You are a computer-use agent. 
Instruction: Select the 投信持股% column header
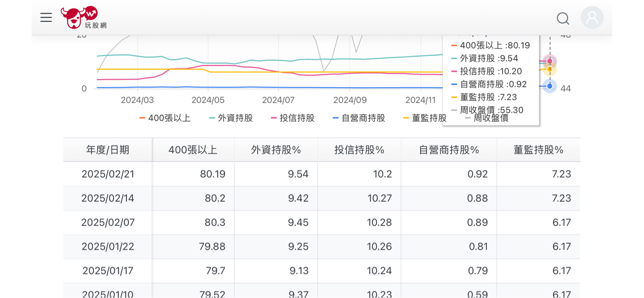(359, 150)
